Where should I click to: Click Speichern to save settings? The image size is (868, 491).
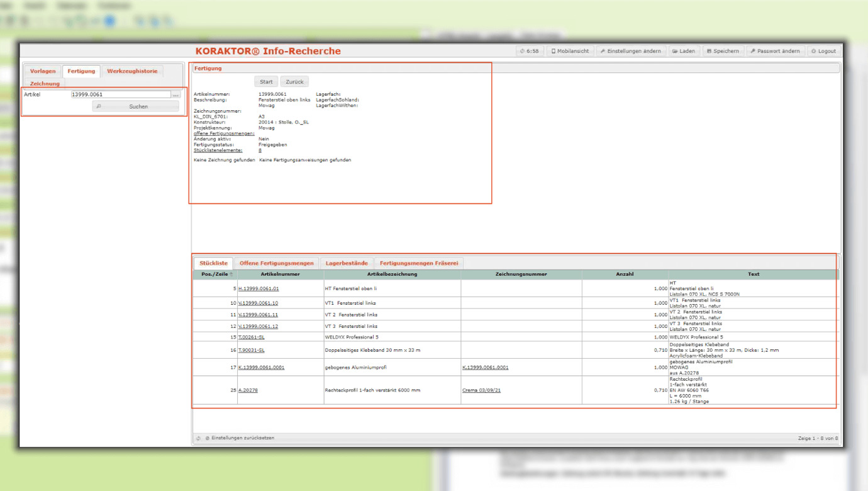722,51
